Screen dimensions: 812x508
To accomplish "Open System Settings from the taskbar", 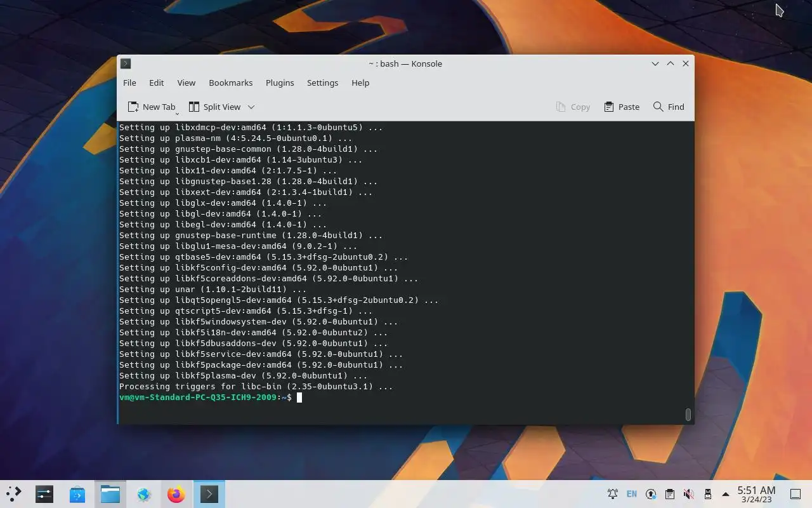I will point(44,494).
